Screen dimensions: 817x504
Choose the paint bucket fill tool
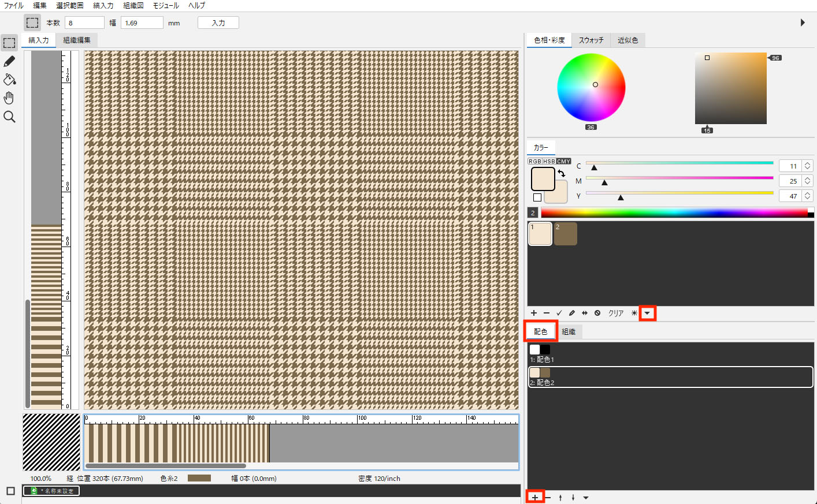[x=9, y=80]
